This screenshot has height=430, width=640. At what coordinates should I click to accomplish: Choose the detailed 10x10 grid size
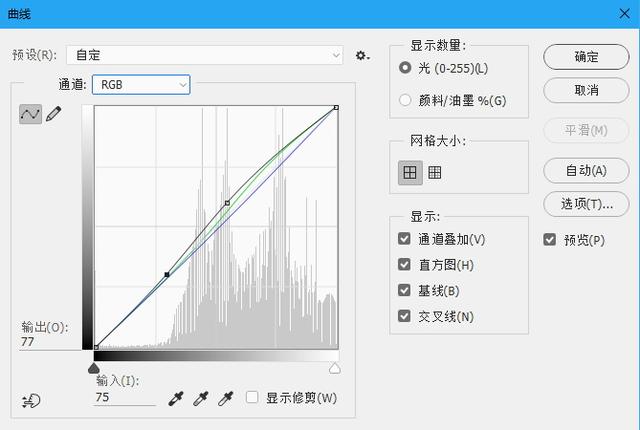pyautogui.click(x=435, y=172)
